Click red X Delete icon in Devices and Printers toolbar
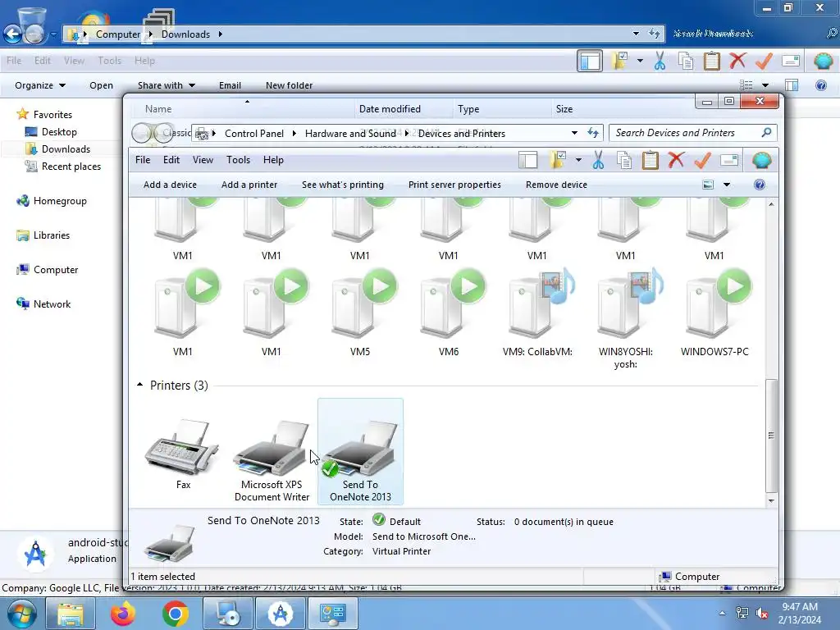 [676, 160]
